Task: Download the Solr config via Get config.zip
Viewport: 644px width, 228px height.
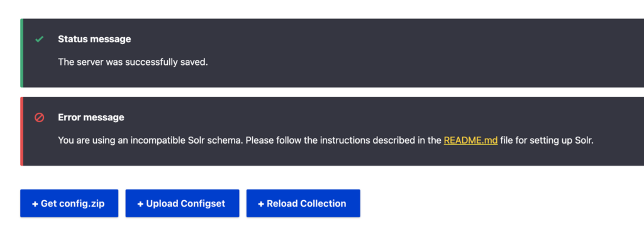Action: click(x=69, y=203)
